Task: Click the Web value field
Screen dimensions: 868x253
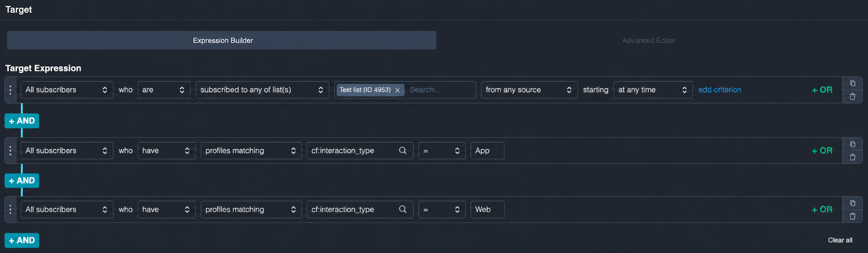Action: 487,210
